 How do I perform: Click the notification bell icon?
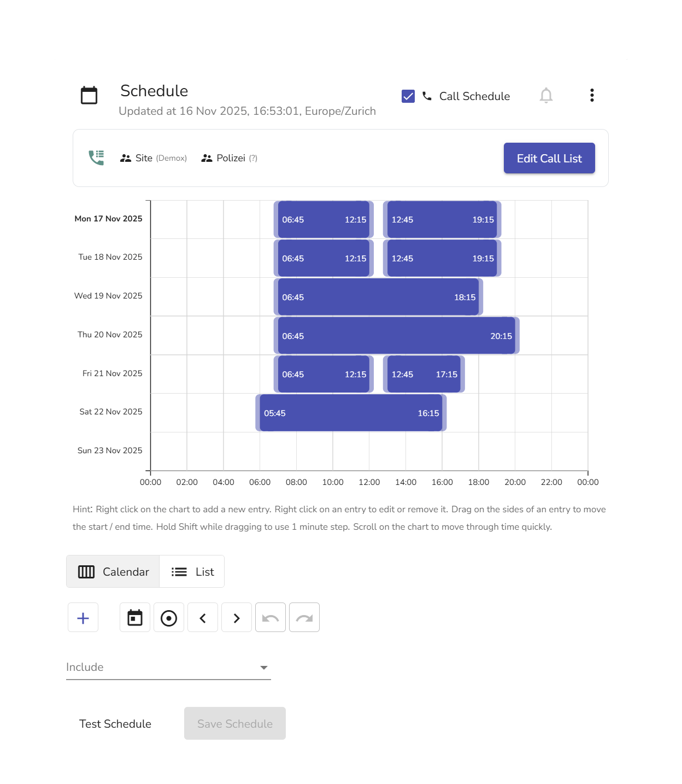(x=546, y=96)
